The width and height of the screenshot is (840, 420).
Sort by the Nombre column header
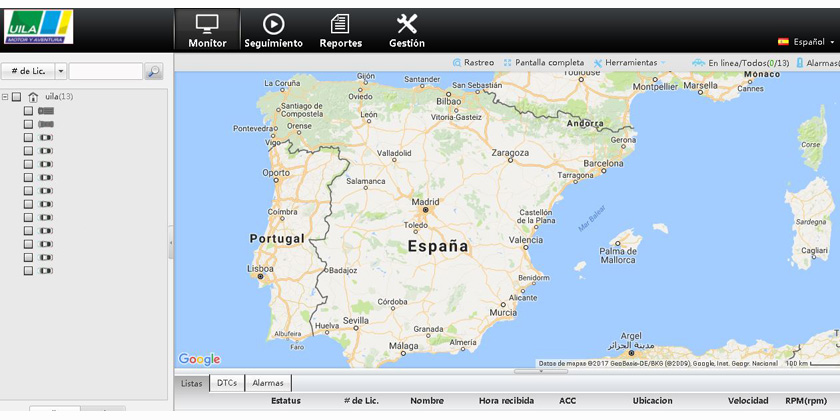(x=427, y=401)
